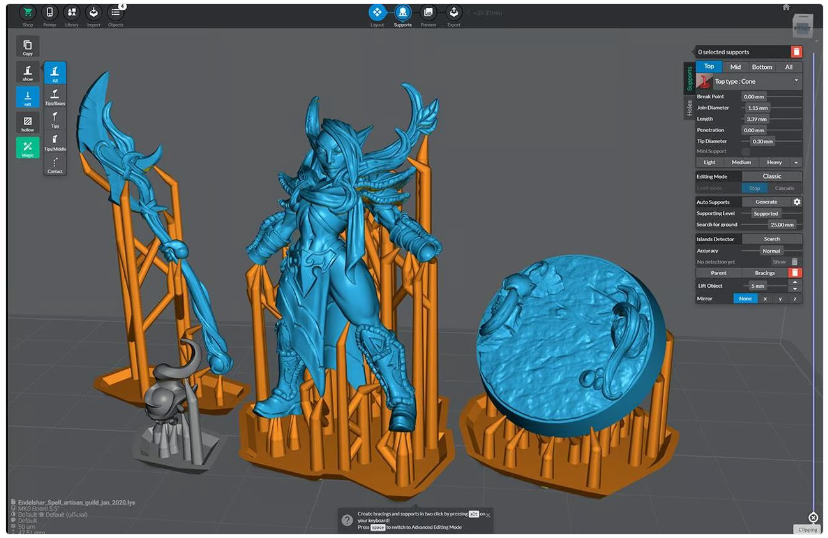Click the view cube in corner
Screen dimensions: 828x538
point(803,25)
